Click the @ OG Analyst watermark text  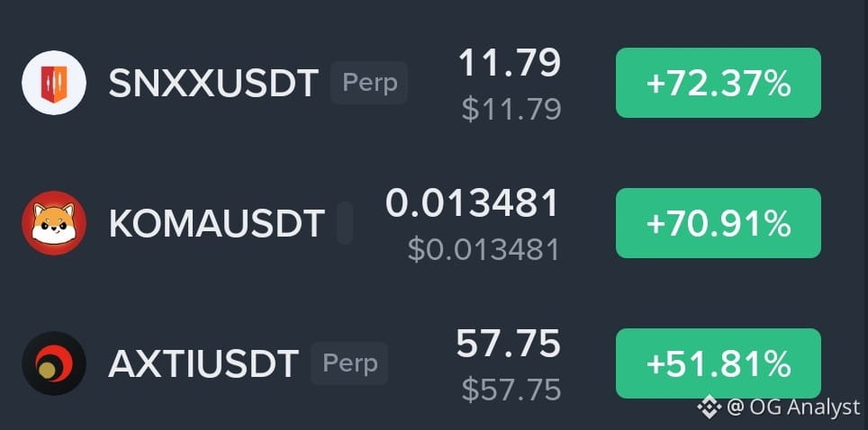pos(793,408)
